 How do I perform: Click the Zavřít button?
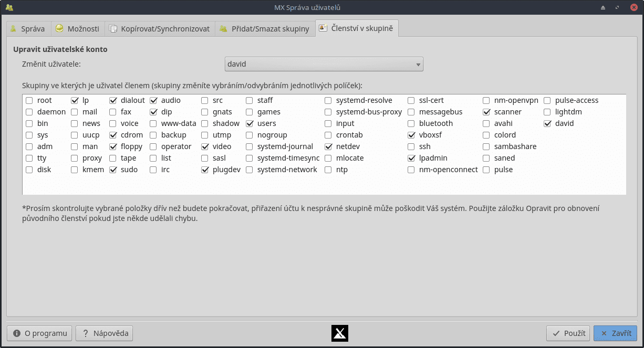[x=615, y=333]
